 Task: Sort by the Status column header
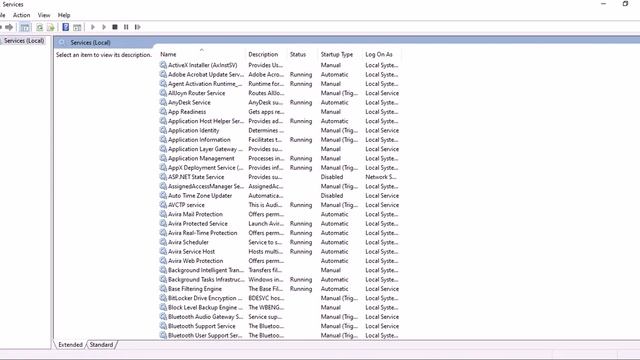click(298, 54)
